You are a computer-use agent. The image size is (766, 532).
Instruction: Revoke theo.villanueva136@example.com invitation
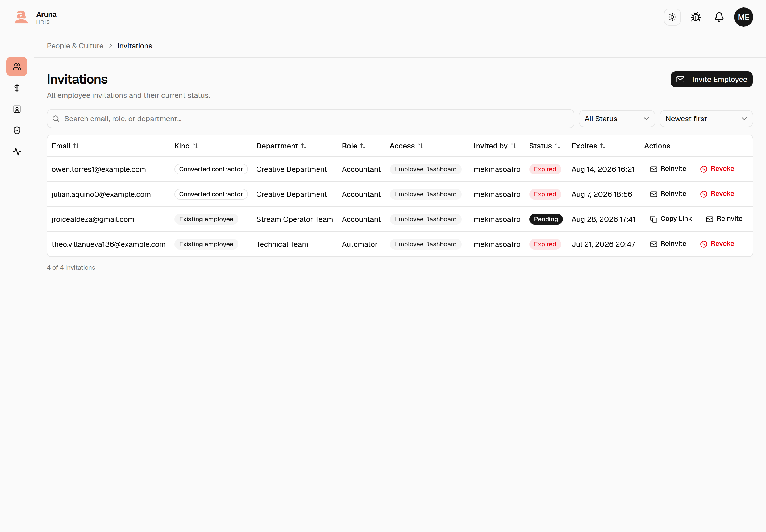pyautogui.click(x=717, y=244)
